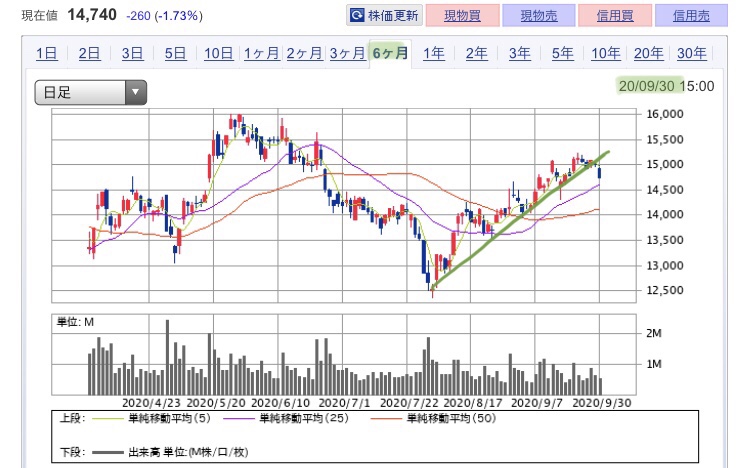Switch to the 1日 period tab

click(47, 53)
